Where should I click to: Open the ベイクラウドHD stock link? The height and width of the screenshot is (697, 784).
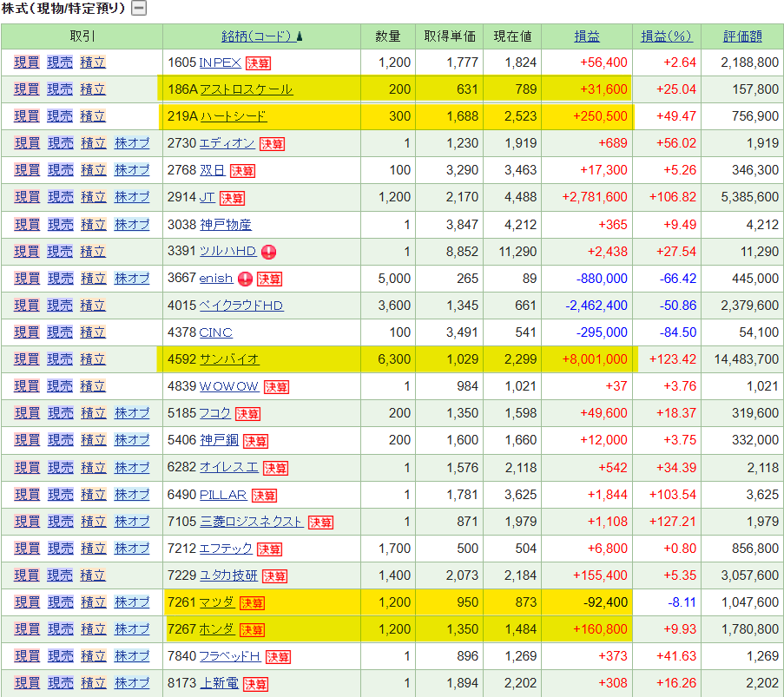[241, 306]
